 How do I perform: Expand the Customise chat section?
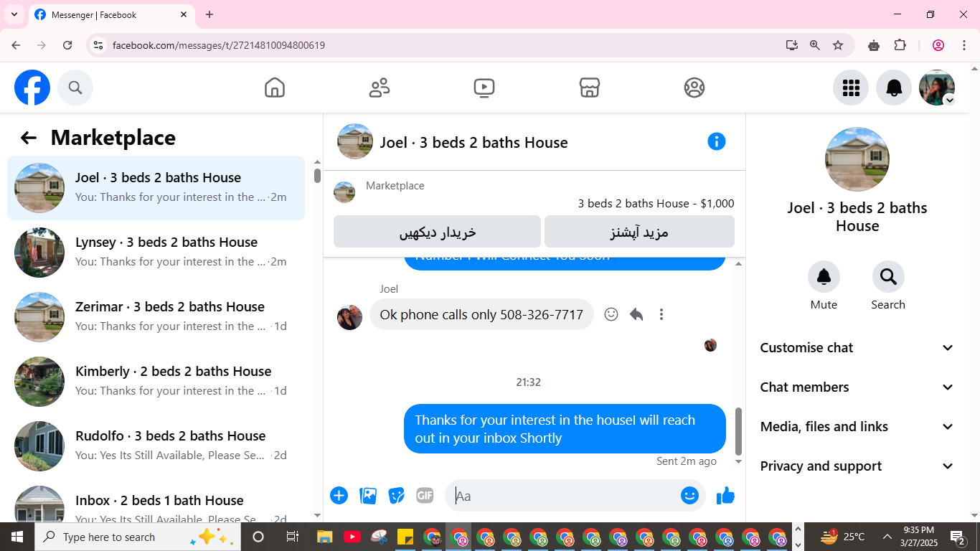click(857, 348)
